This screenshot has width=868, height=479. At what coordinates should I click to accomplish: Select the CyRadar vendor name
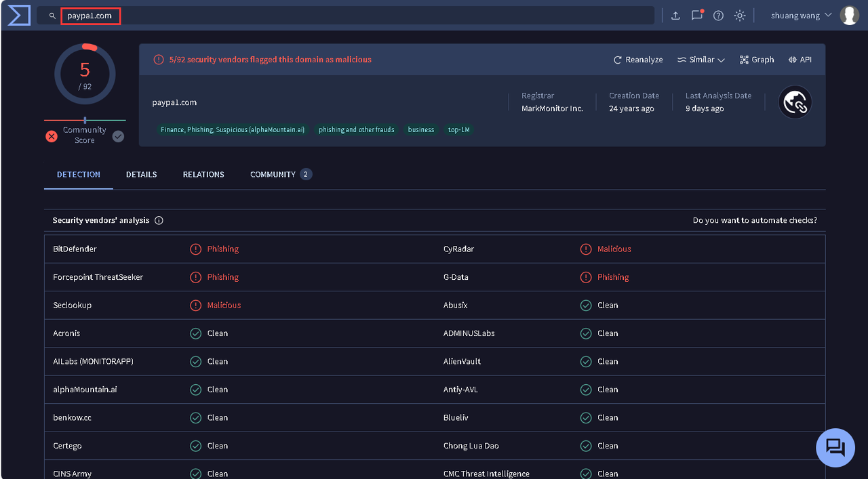click(458, 249)
